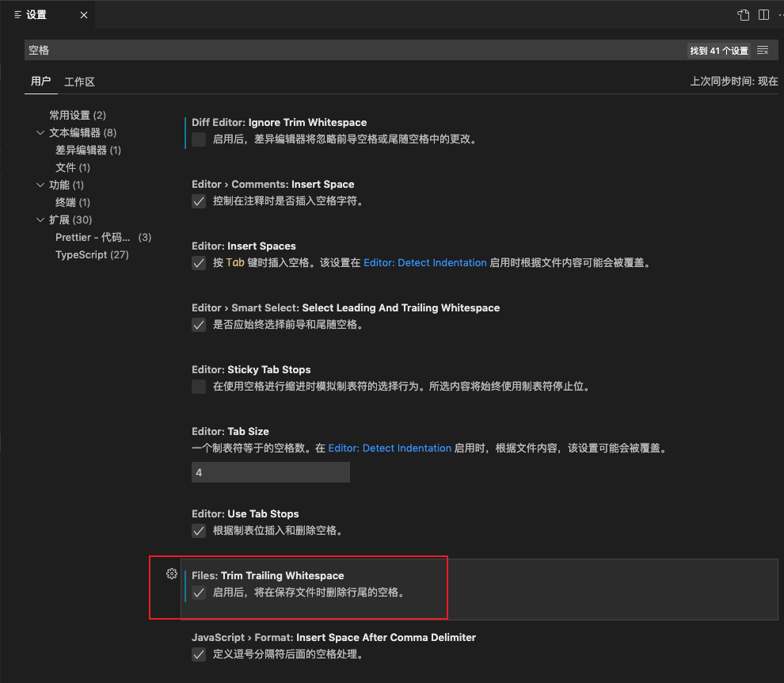Image resolution: width=784 pixels, height=683 pixels.
Task: Uncheck Files: Trim Trailing Whitespace
Action: click(198, 592)
